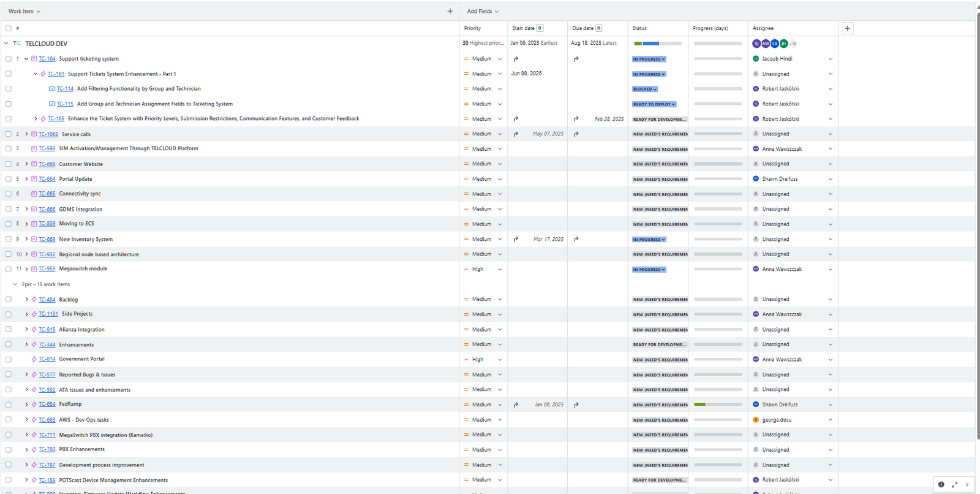Screen dimensions: 980x494
Task: Expand the TC-165 epic row
Action: [x=36, y=119]
